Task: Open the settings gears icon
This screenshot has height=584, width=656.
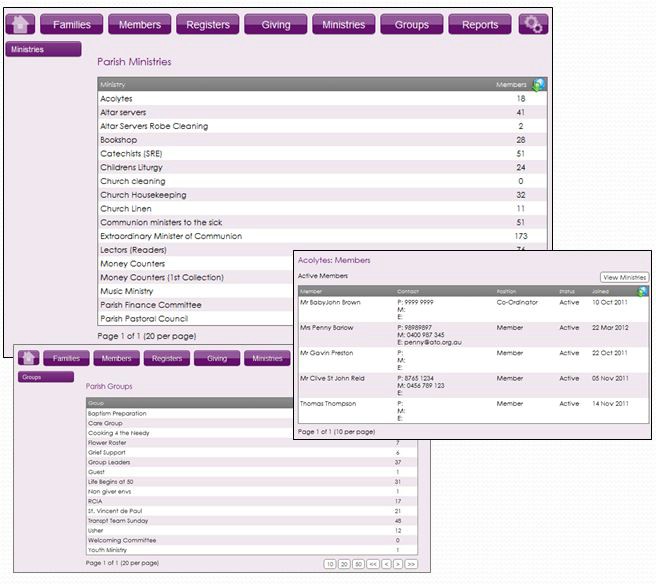Action: [x=533, y=24]
